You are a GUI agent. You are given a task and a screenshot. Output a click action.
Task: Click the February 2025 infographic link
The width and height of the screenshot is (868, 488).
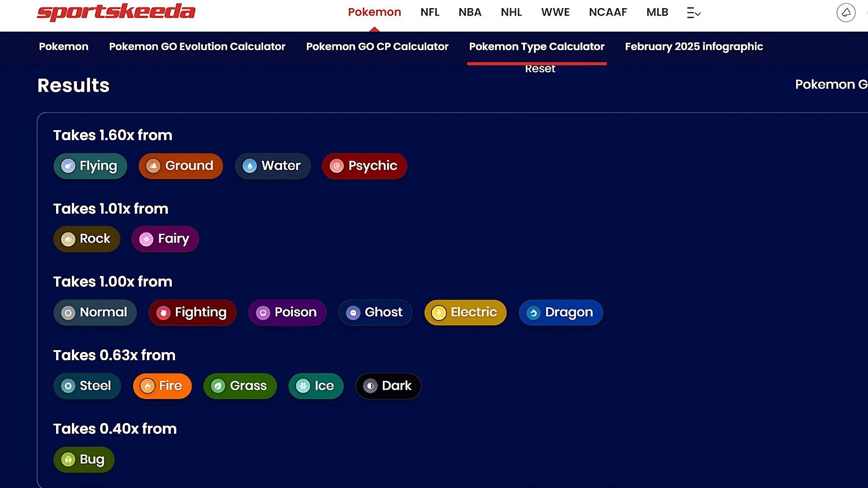[x=694, y=47]
